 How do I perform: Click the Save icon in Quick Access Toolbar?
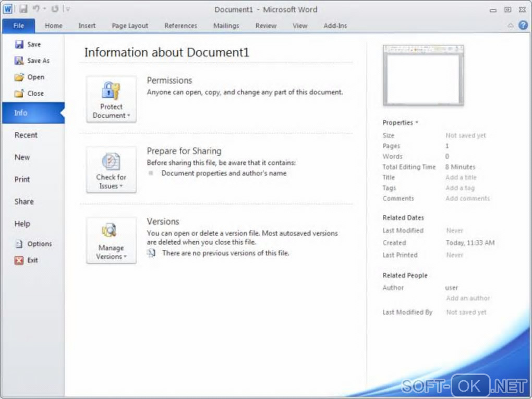[x=23, y=9]
